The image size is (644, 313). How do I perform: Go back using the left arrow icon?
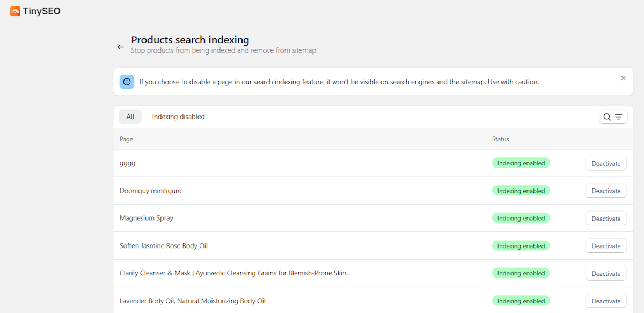pyautogui.click(x=121, y=47)
